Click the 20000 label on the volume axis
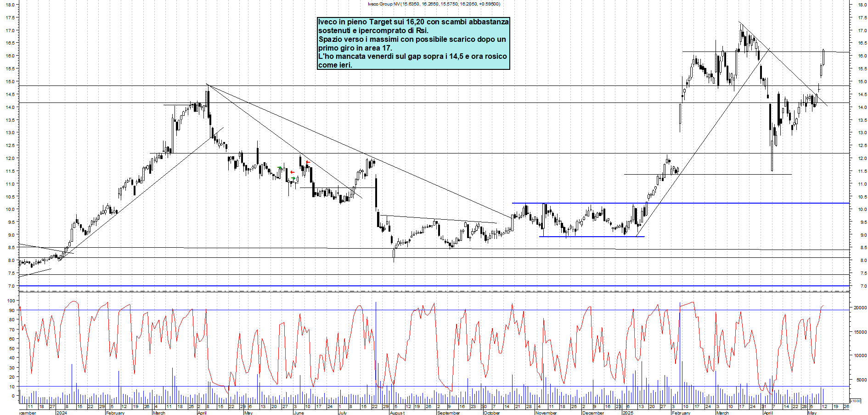This screenshot has height=415, width=868. click(860, 308)
